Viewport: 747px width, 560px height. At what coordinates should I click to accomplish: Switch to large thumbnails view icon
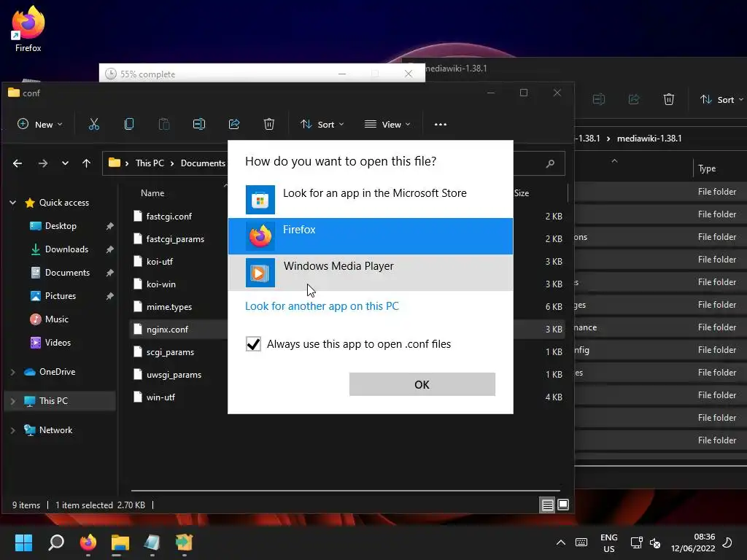(x=563, y=505)
